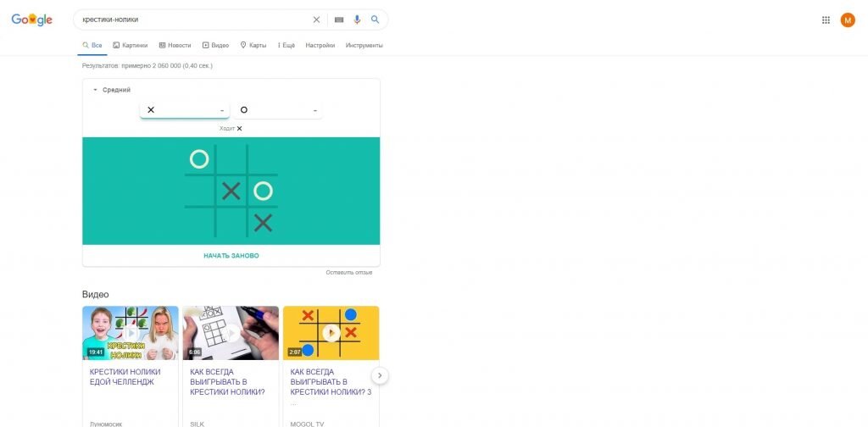The height and width of the screenshot is (427, 868).
Task: Switch to the Новости tab
Action: pos(175,46)
